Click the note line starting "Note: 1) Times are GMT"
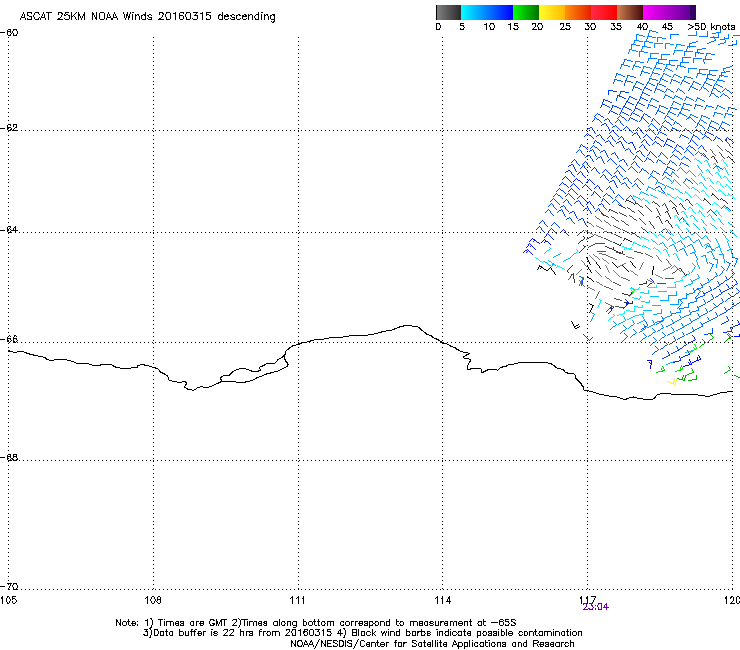The image size is (740, 650). [316, 623]
